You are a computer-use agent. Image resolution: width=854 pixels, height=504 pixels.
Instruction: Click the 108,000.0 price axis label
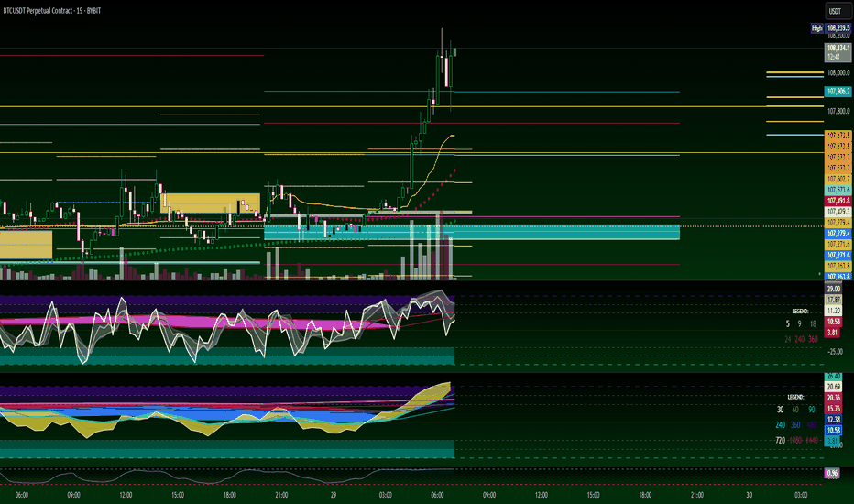click(x=838, y=73)
